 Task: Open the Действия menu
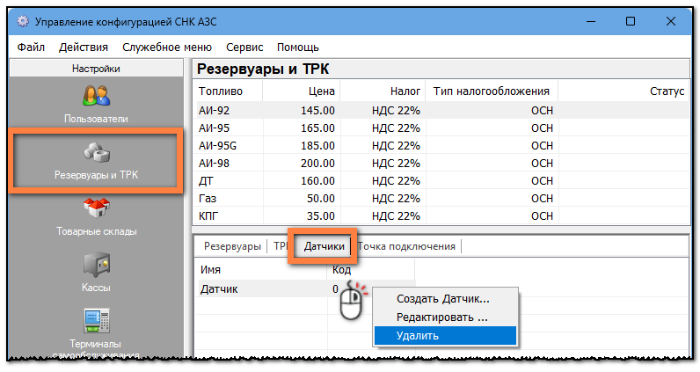click(83, 47)
